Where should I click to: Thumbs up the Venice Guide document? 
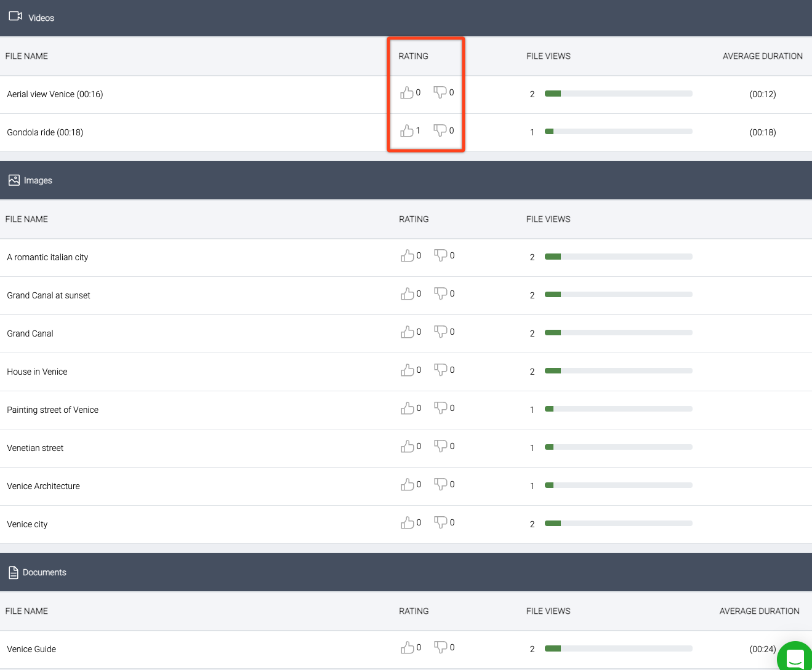click(408, 648)
